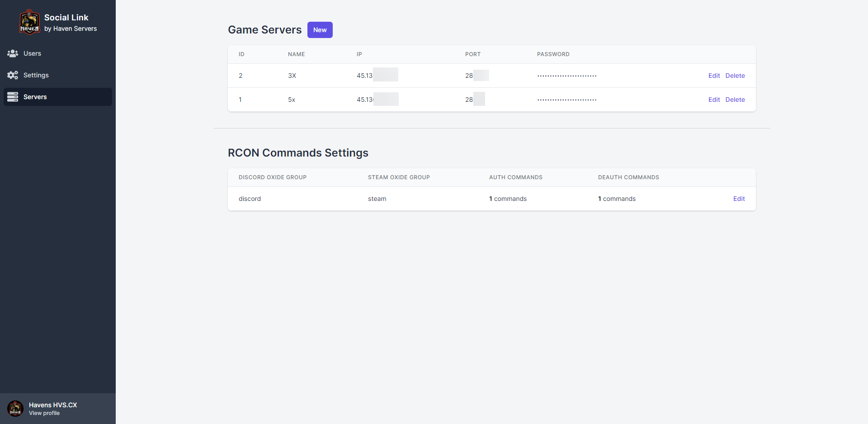Click the AUTH COMMANDS column header
This screenshot has height=424, width=868.
516,177
